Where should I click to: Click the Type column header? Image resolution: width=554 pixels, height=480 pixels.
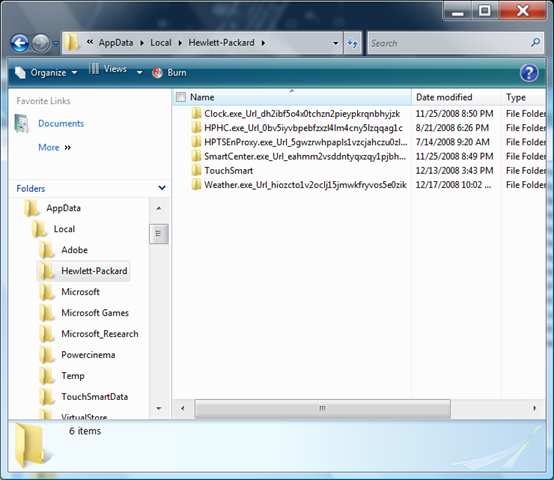point(523,97)
